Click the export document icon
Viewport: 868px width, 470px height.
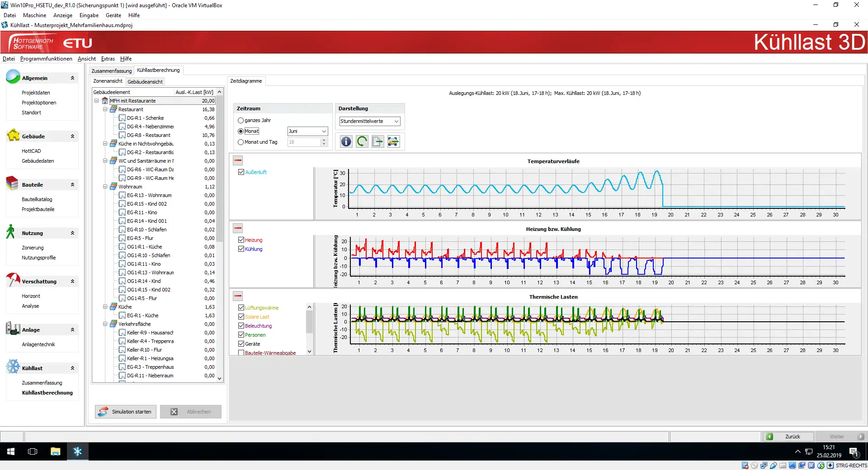click(x=377, y=142)
